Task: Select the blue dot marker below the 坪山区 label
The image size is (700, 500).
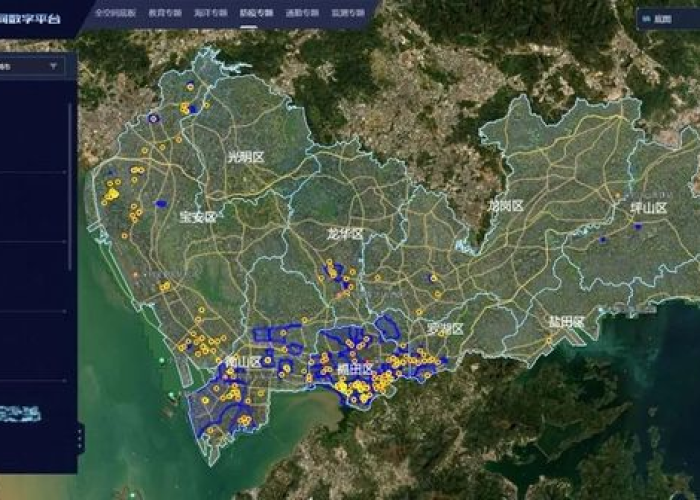Action: coord(638,227)
